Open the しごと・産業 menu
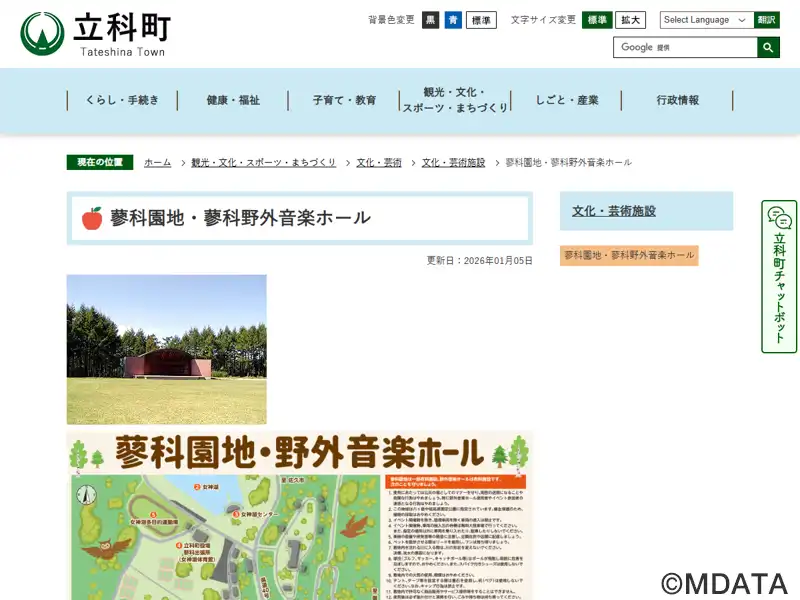 click(x=566, y=100)
